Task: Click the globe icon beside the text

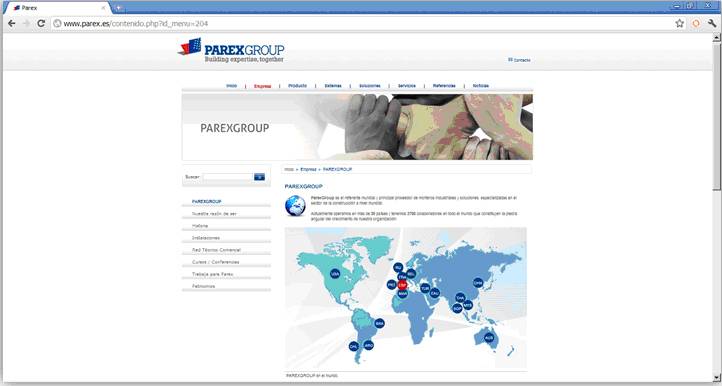Action: pos(295,205)
